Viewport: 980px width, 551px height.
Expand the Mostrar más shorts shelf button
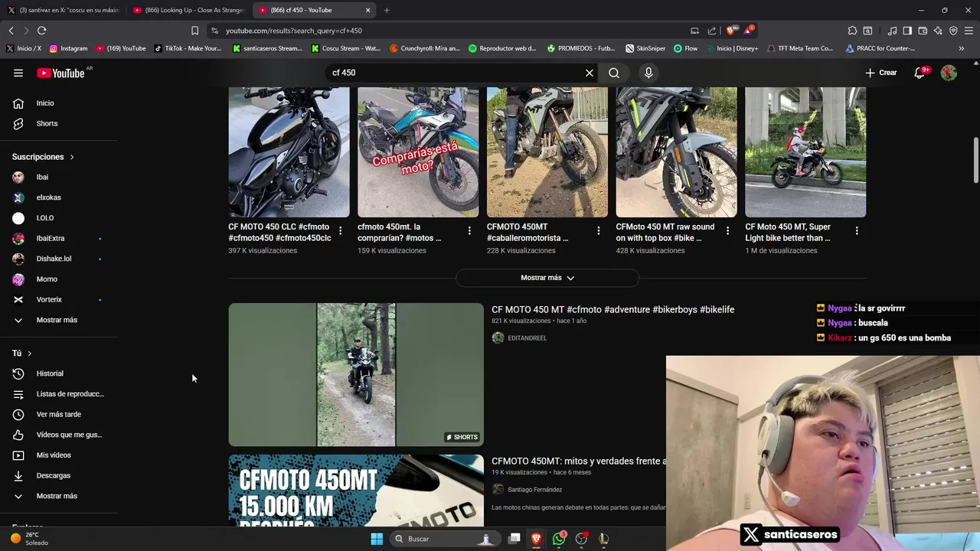[x=547, y=278]
